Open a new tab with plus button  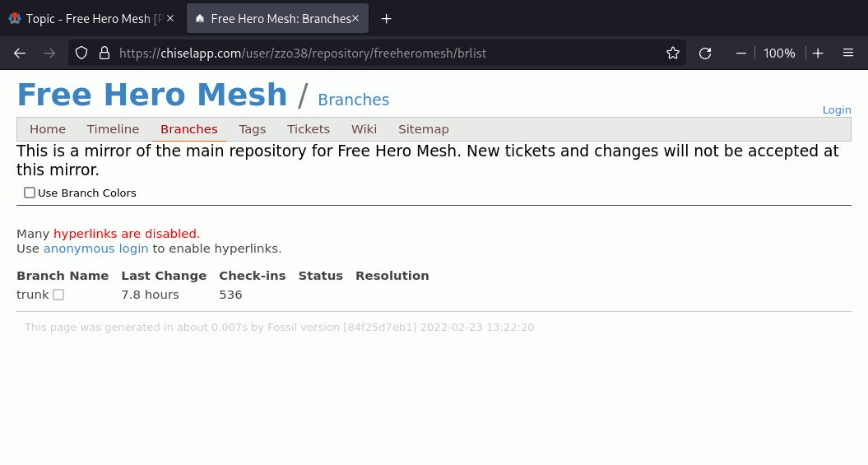pyautogui.click(x=387, y=18)
